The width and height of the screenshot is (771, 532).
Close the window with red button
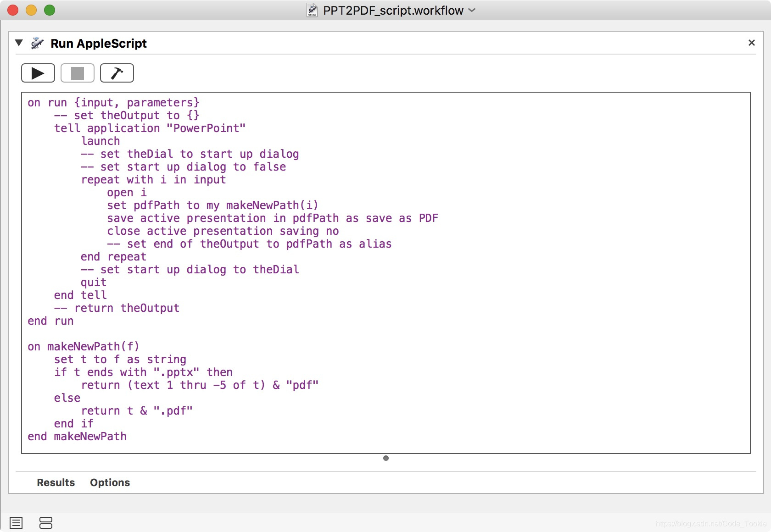[x=13, y=10]
